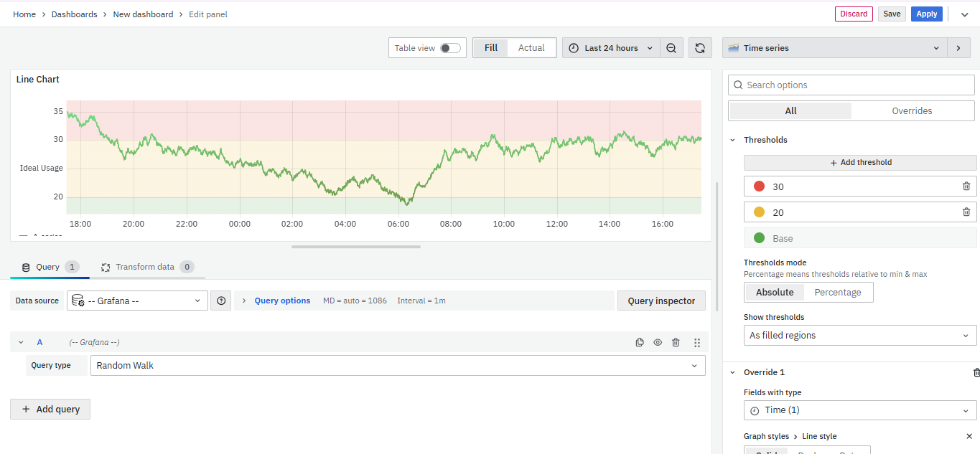The height and width of the screenshot is (454, 980).
Task: Click the yellow color swatch for threshold 20
Action: [759, 212]
